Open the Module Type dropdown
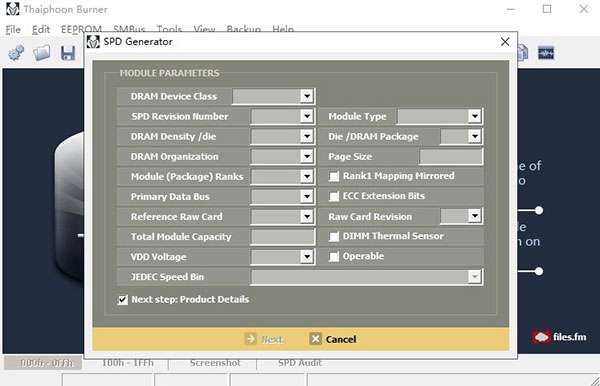 [x=474, y=116]
